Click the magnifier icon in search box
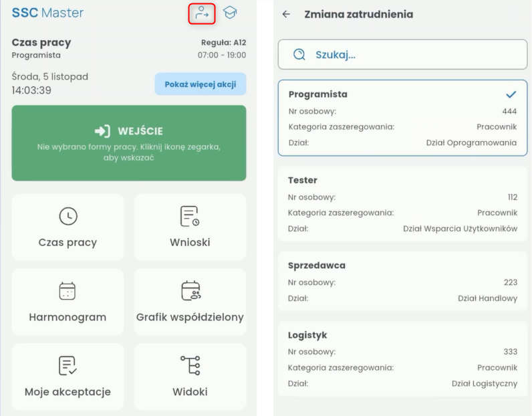 [299, 54]
